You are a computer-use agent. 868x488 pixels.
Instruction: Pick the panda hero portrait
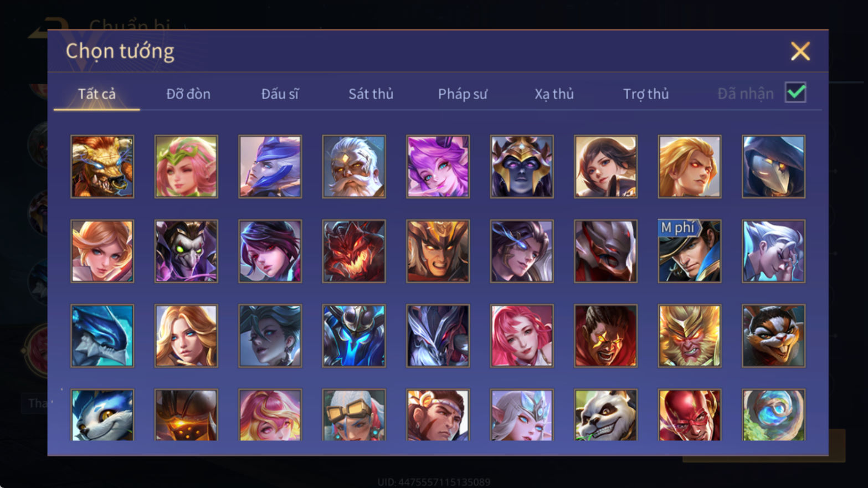click(605, 415)
